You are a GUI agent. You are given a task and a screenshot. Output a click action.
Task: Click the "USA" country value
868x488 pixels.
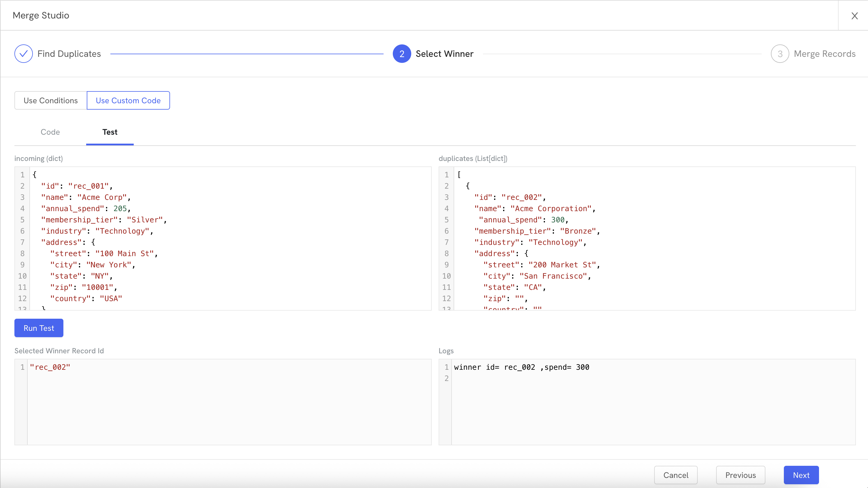(x=111, y=299)
